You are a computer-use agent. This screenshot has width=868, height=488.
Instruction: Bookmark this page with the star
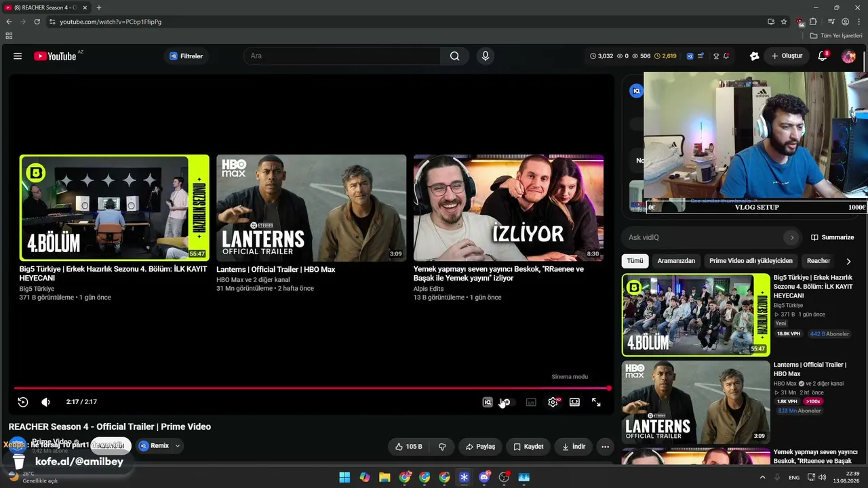click(784, 22)
